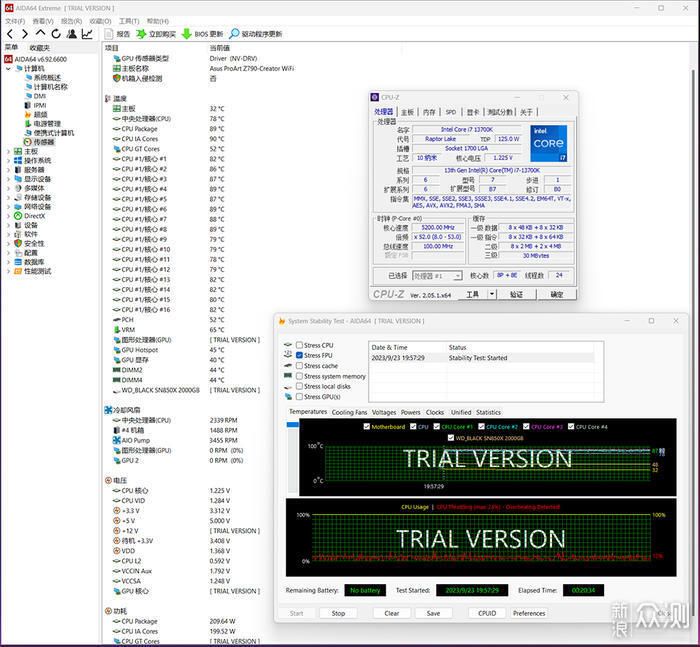Enable Stress system memory checkbox
Viewport: 700px width, 647px height.
tap(299, 376)
